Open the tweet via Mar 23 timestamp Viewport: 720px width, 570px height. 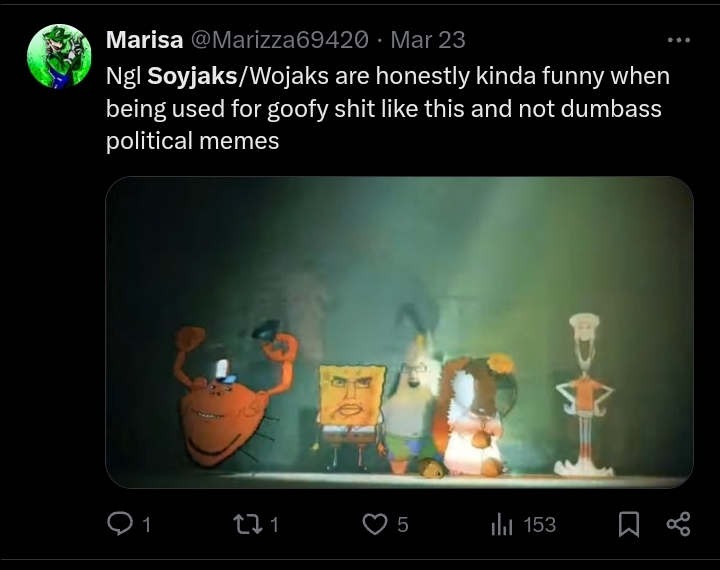[428, 40]
